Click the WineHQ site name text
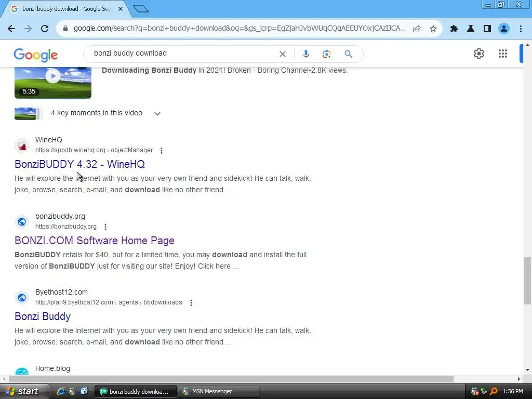Screen dimensions: 532x399 [x=48, y=140]
